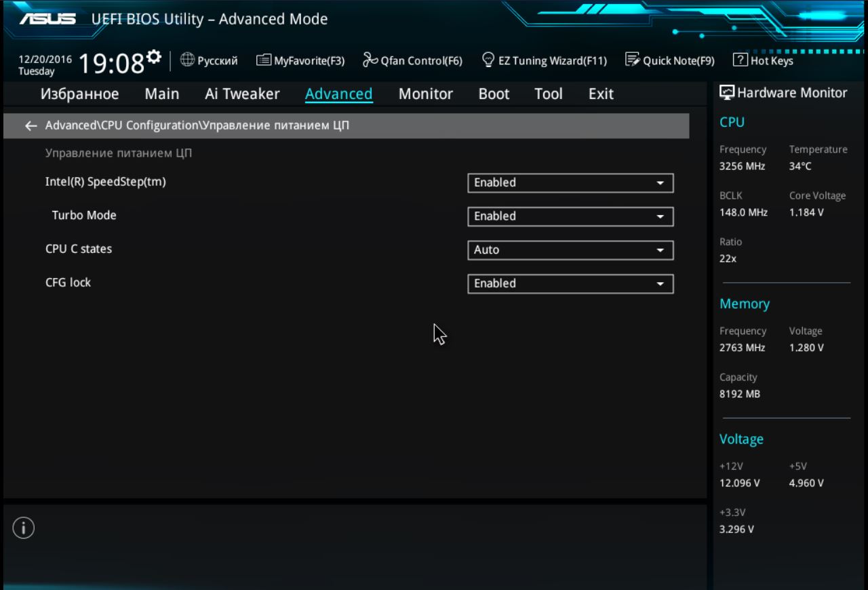This screenshot has width=868, height=590.
Task: Open the CFG lock dropdown
Action: (x=570, y=283)
